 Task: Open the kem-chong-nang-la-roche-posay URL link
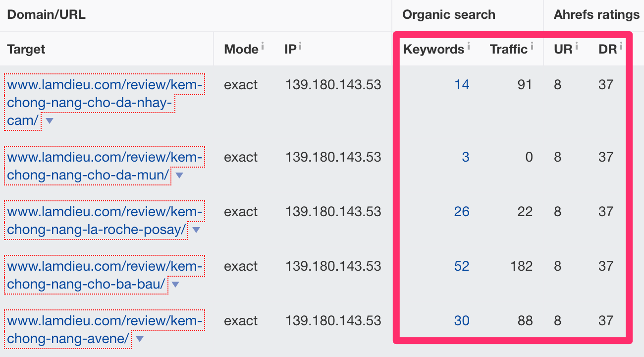point(105,221)
